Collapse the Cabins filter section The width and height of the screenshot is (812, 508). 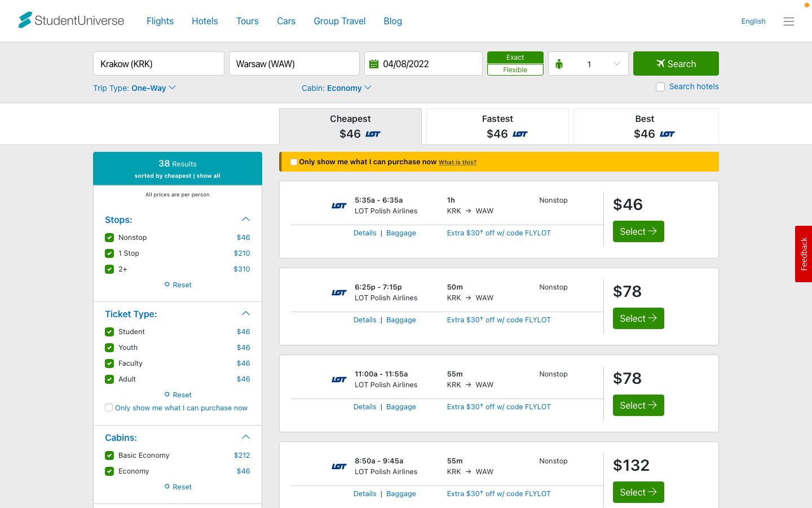pos(246,437)
